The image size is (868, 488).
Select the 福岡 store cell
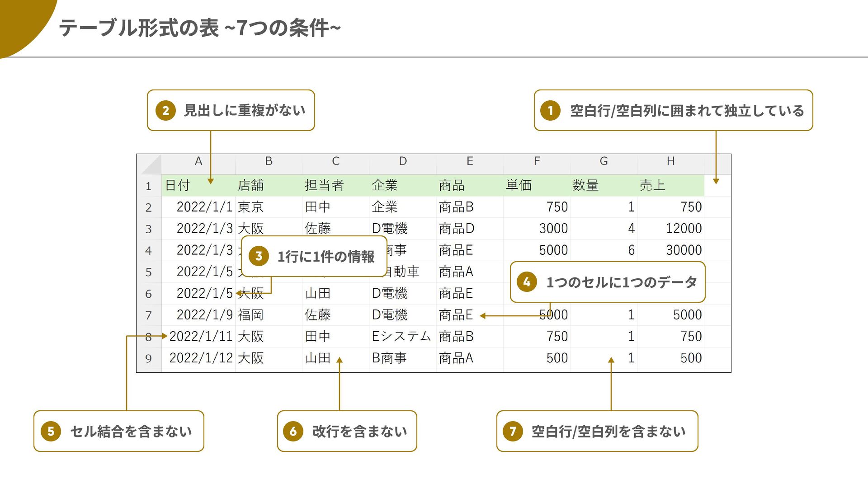click(269, 315)
